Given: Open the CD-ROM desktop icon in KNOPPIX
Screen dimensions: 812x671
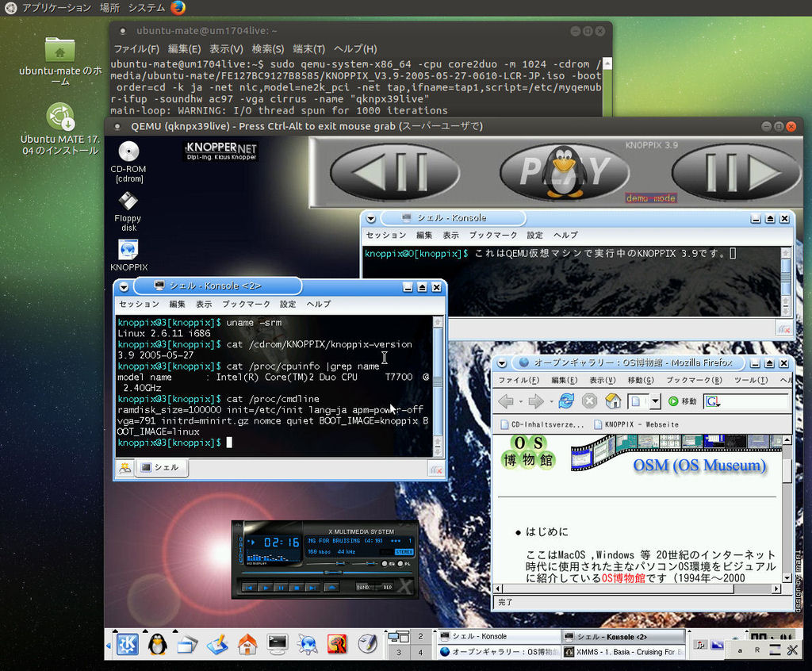Looking at the screenshot, I should [128, 162].
